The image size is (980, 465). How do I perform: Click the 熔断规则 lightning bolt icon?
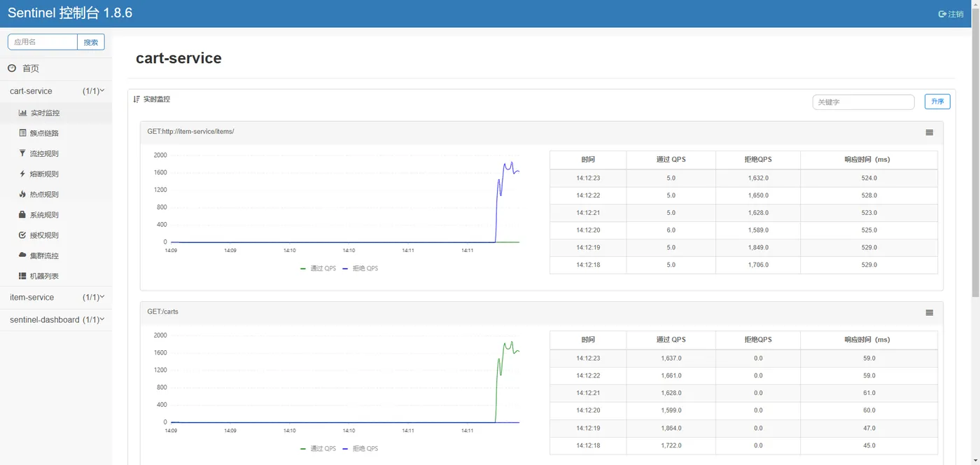(x=22, y=174)
